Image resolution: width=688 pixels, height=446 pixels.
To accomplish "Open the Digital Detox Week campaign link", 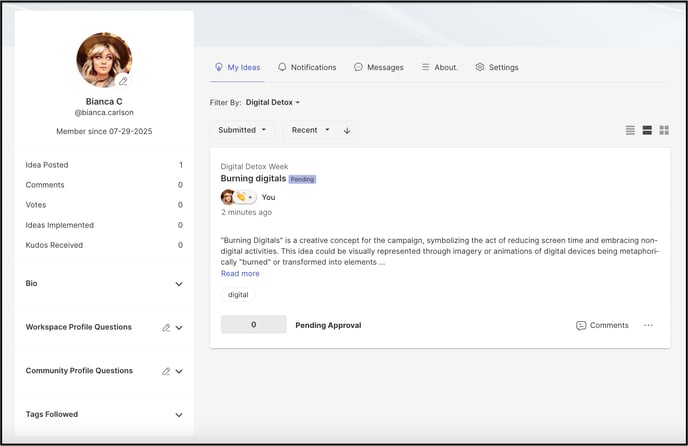I will point(254,166).
